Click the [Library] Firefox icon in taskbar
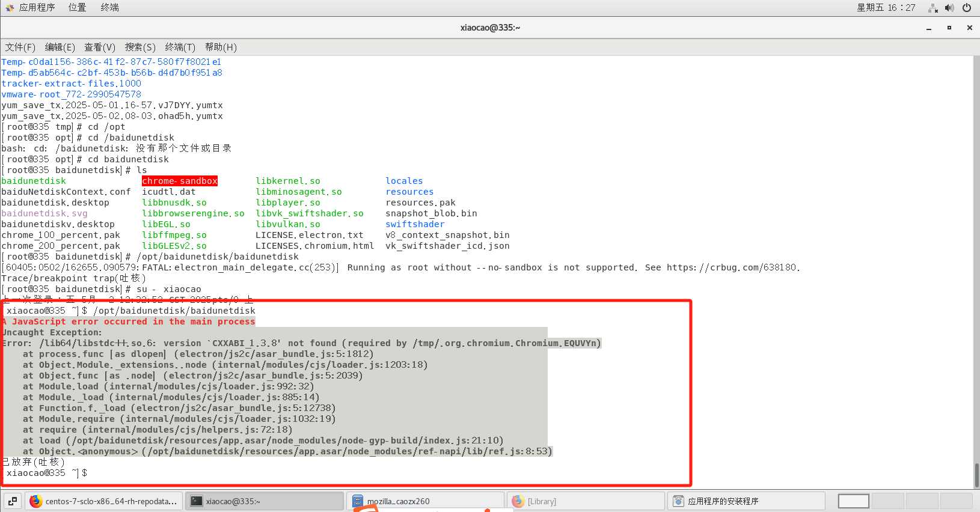Screen dimensions: 980x512 (x=518, y=501)
